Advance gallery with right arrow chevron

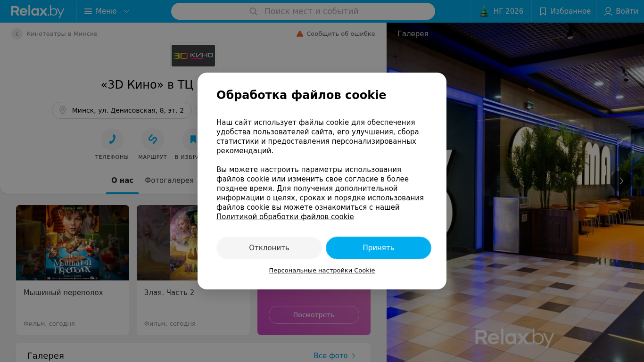[621, 181]
